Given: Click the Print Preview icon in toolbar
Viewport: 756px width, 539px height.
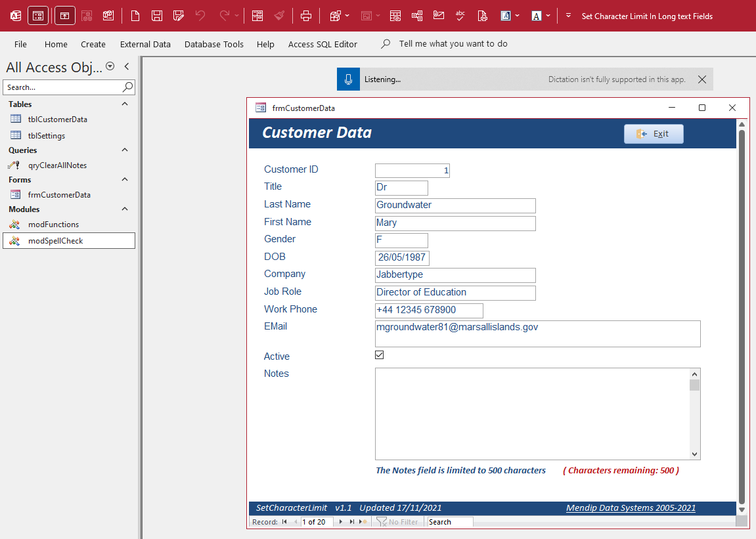Looking at the screenshot, I should click(x=482, y=16).
